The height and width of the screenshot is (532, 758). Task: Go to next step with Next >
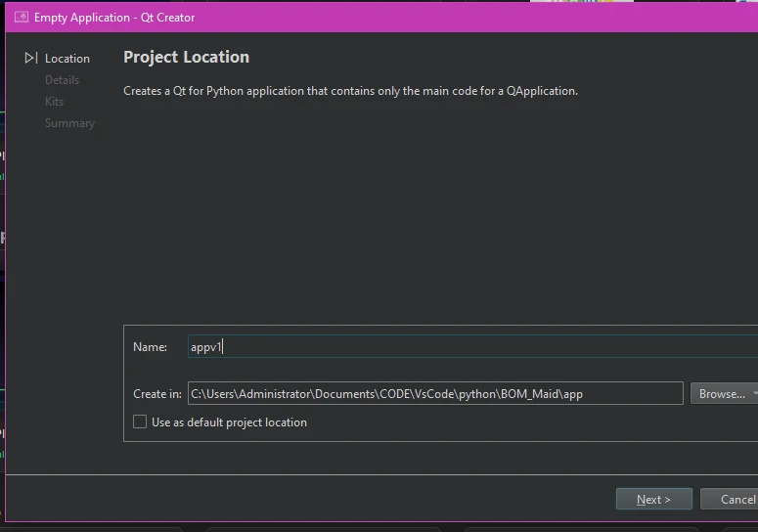click(x=653, y=499)
